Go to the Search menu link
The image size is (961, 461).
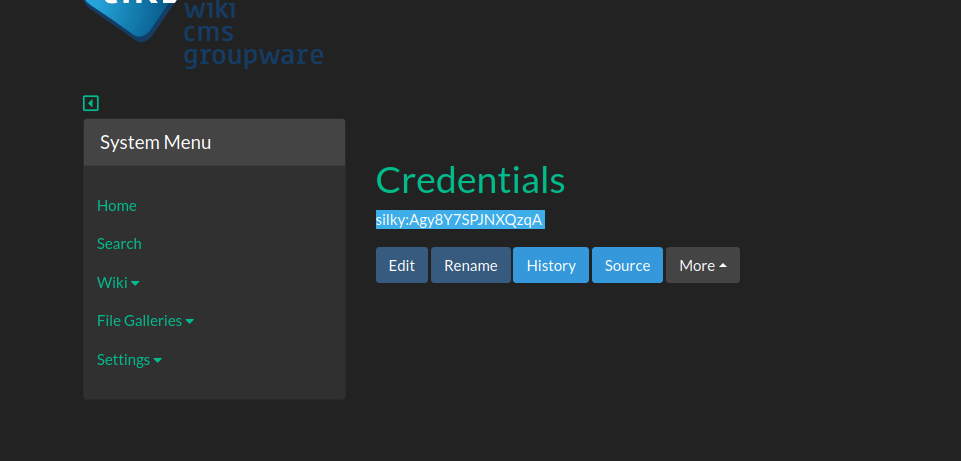[119, 243]
